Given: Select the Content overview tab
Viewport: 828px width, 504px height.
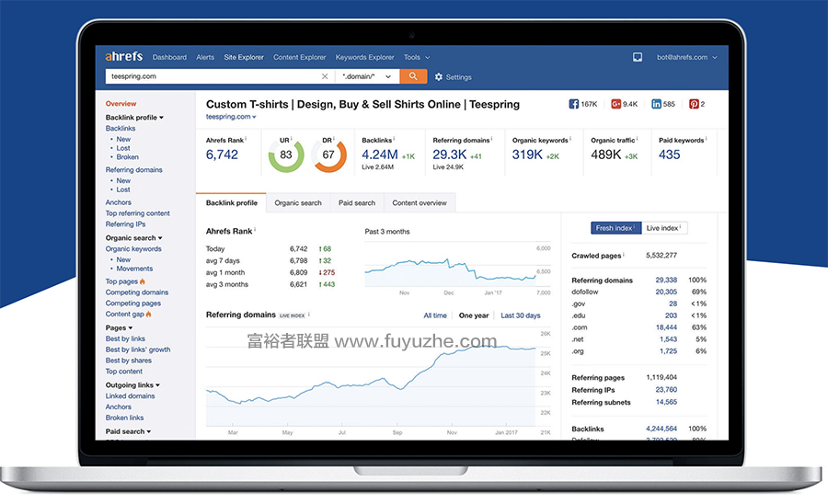Looking at the screenshot, I should pyautogui.click(x=420, y=202).
